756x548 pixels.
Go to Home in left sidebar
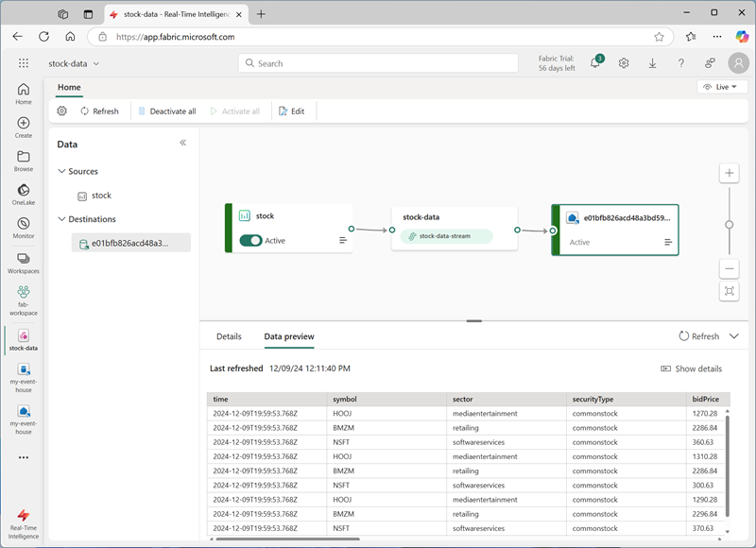pyautogui.click(x=23, y=94)
